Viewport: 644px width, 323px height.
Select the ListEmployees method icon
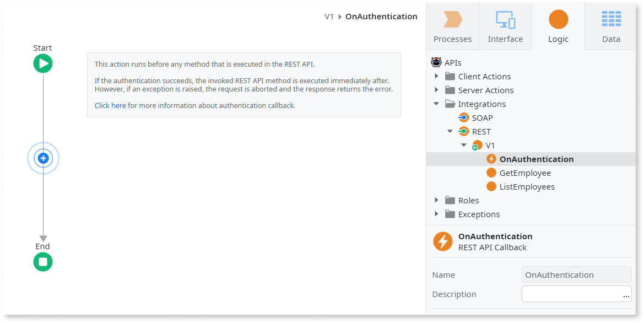491,186
